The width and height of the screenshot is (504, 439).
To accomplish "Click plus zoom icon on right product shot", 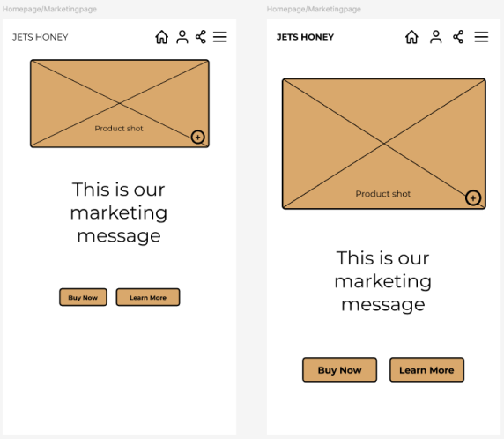I will pos(473,197).
